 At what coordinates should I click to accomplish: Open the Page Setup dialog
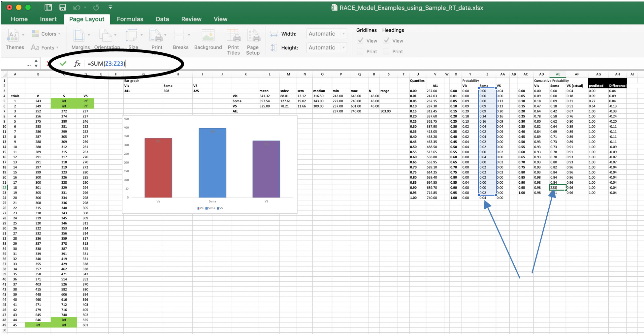(253, 36)
